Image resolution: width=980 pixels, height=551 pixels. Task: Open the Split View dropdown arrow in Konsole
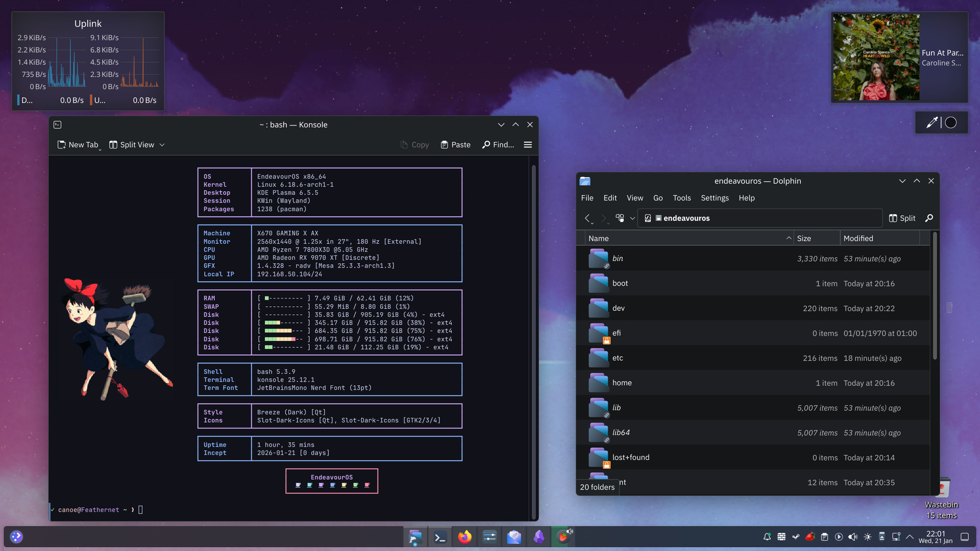coord(162,145)
